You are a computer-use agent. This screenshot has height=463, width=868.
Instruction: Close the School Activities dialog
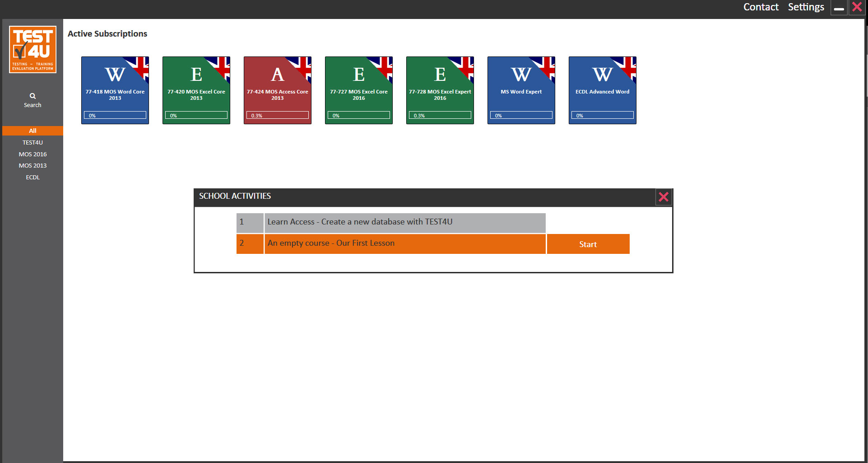coord(664,197)
